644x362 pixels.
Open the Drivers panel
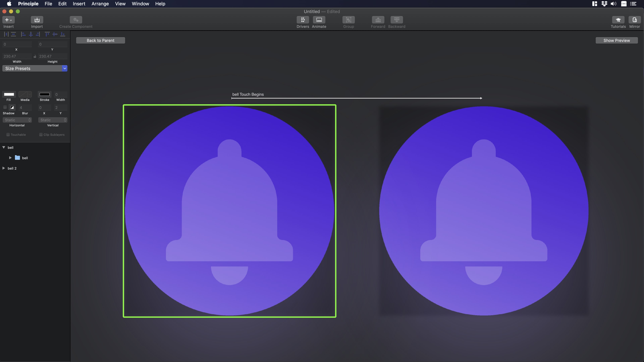point(303,20)
